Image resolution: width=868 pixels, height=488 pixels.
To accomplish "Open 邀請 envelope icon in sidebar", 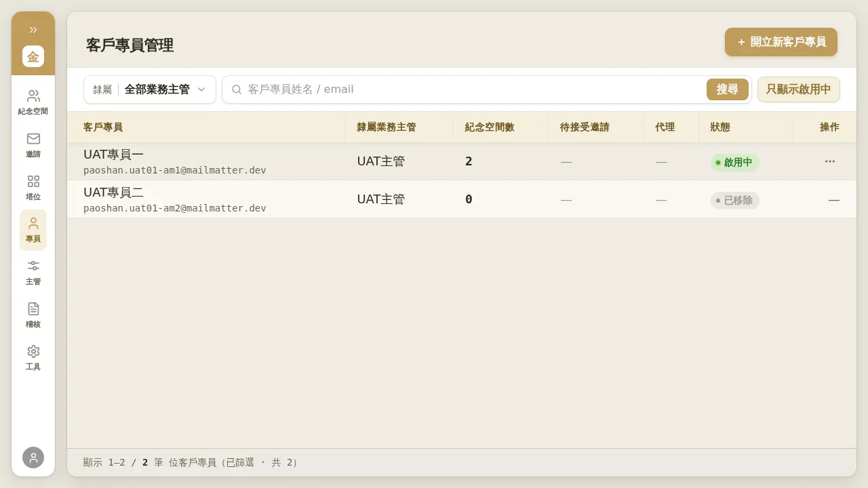I will [x=33, y=145].
